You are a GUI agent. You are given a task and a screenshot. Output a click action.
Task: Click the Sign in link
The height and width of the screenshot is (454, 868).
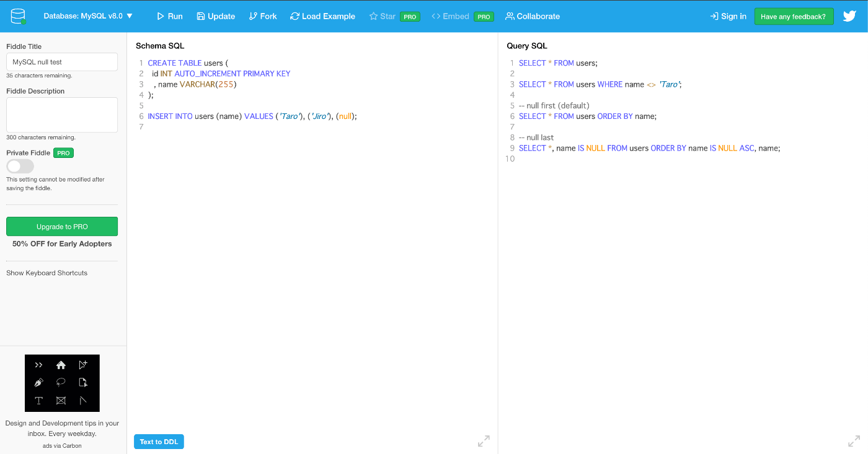[x=728, y=16]
